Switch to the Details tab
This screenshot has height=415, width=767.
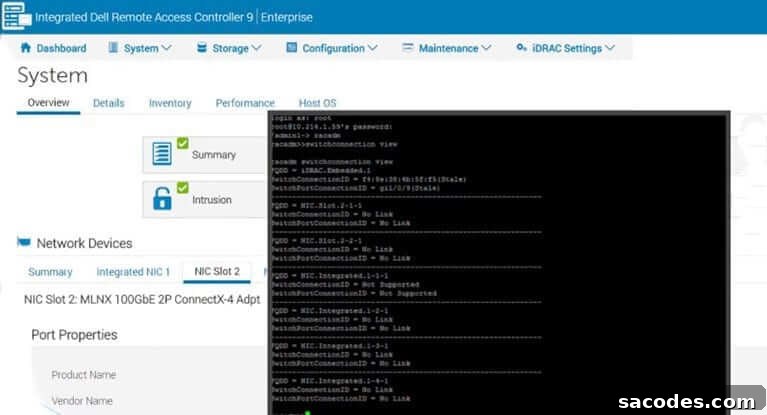pyautogui.click(x=109, y=103)
